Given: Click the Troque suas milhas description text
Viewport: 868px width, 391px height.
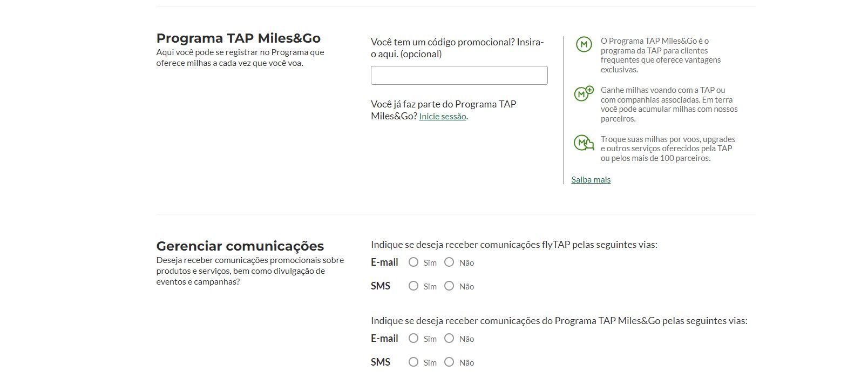Looking at the screenshot, I should [x=668, y=149].
